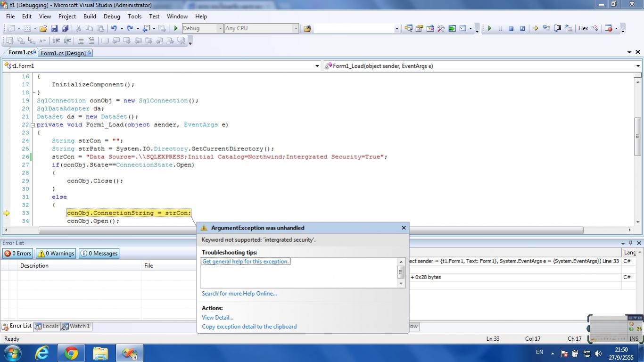Click the troubleshooting tips scrollbar handle
Screen dimensions: 644x362
click(x=401, y=271)
